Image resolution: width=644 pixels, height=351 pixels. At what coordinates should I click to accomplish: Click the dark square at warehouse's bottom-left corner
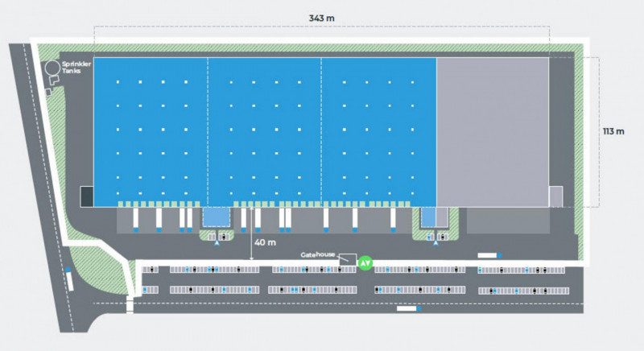[x=87, y=196]
